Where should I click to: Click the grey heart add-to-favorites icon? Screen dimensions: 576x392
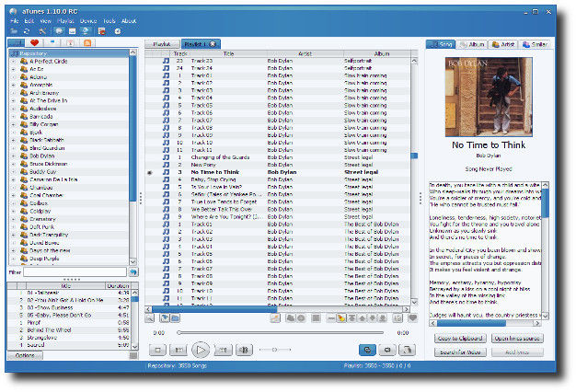[413, 318]
